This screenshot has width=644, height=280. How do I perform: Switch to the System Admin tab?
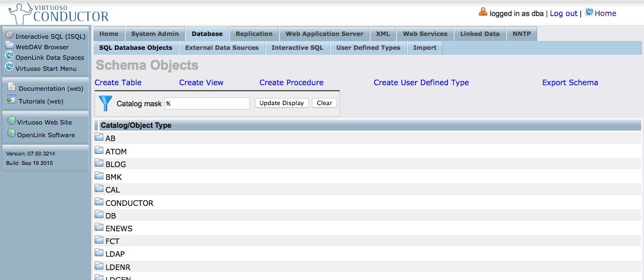tap(155, 34)
